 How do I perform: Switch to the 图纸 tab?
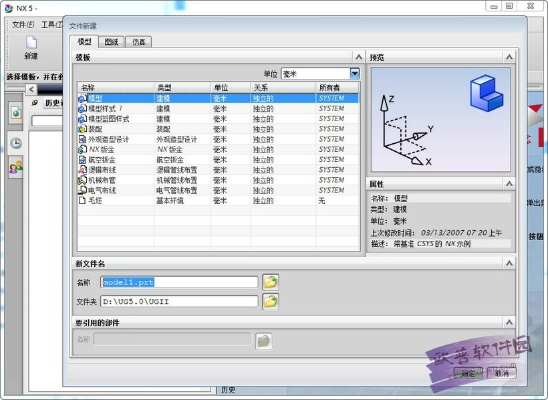click(111, 42)
